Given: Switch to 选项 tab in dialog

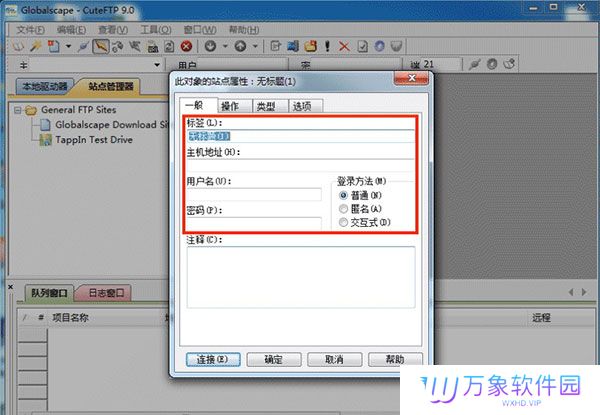Looking at the screenshot, I should 306,106.
